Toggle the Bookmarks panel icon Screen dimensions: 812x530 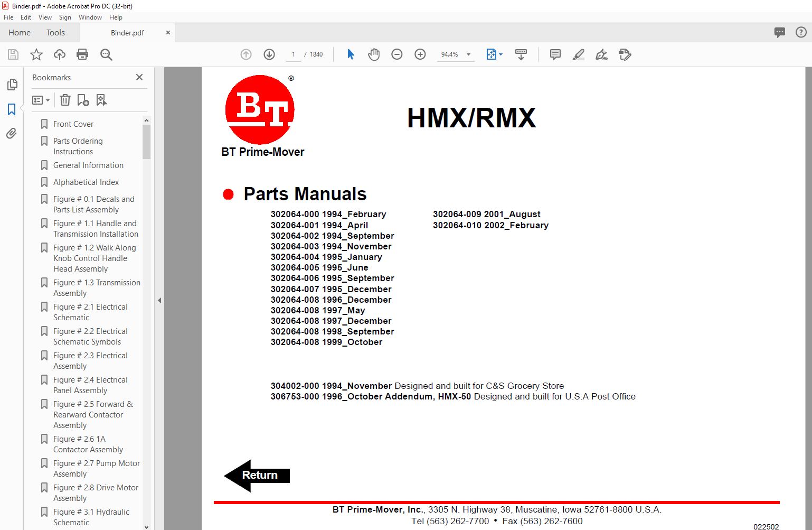(x=12, y=109)
